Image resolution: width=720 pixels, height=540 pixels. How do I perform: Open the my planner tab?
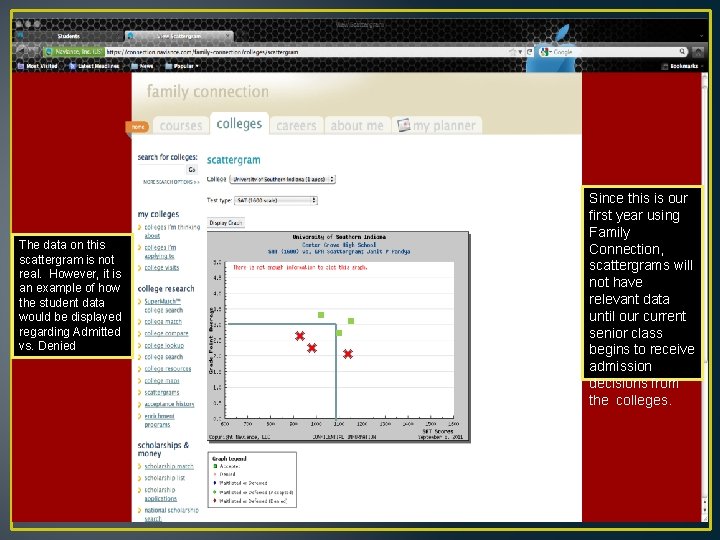437,125
